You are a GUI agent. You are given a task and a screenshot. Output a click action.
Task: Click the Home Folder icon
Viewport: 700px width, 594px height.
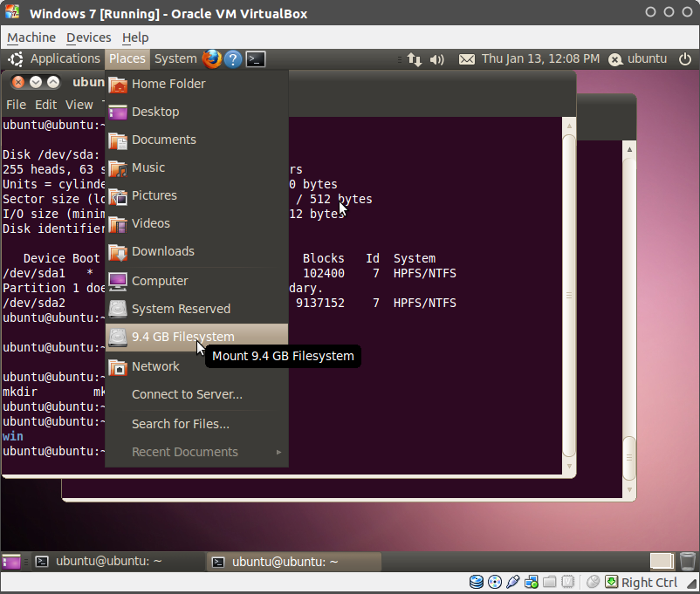pyautogui.click(x=118, y=85)
